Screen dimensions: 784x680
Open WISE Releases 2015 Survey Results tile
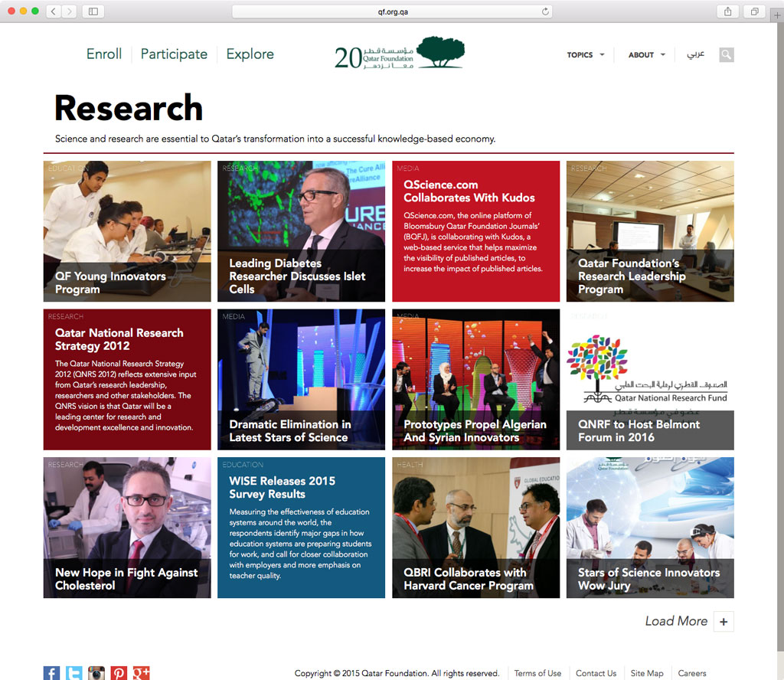(301, 528)
